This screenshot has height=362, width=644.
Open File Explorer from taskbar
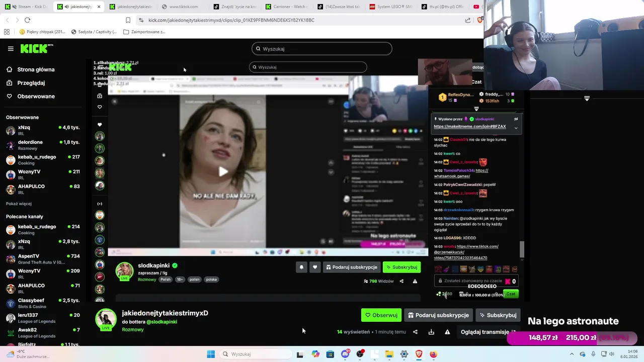coord(389,354)
